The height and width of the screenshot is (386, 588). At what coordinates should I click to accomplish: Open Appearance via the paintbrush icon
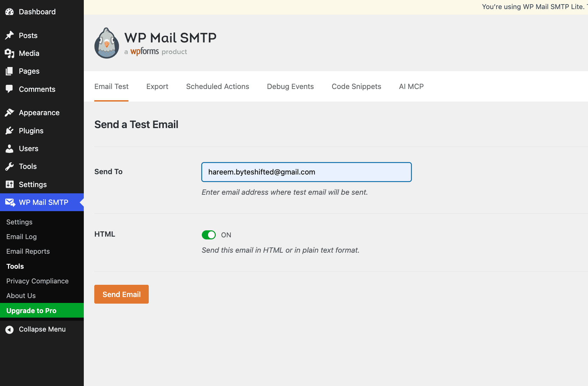[x=9, y=112]
